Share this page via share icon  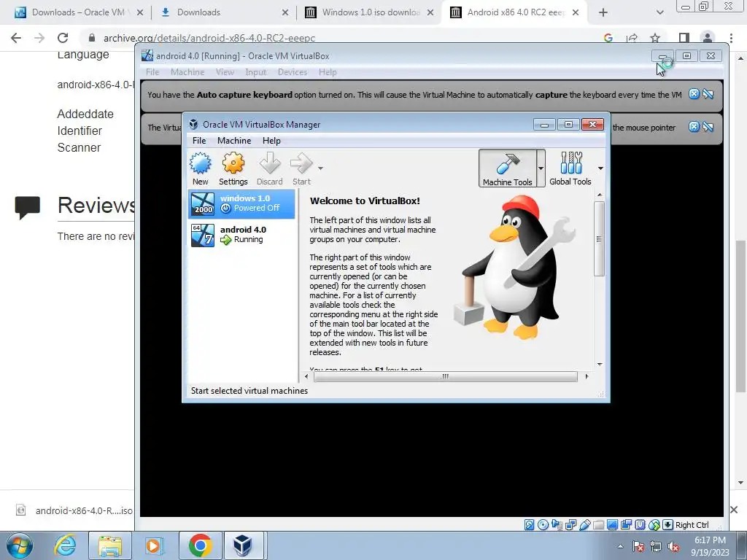pos(632,38)
